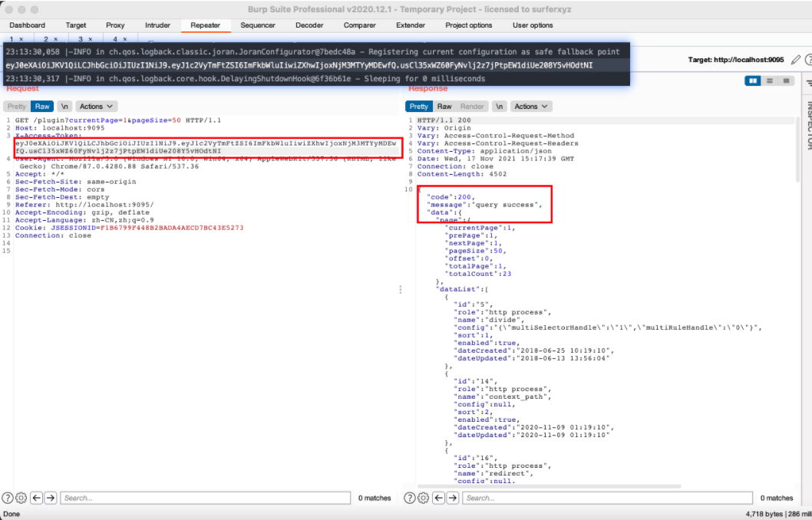Click the response search forward arrow
The height and width of the screenshot is (520, 812).
coord(453,498)
